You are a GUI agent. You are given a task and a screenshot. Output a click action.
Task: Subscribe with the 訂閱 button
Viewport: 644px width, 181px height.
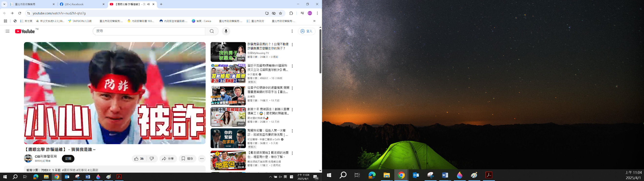(x=68, y=159)
